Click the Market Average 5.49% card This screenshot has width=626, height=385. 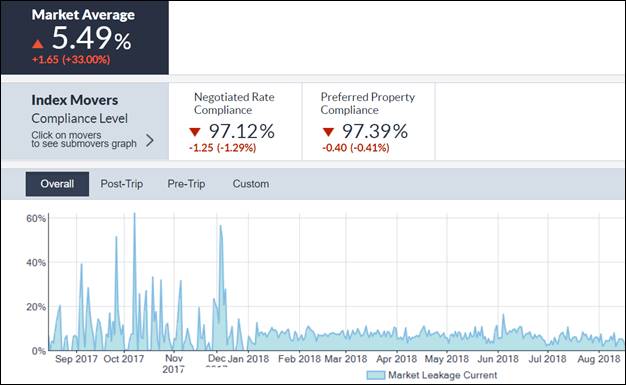click(x=85, y=37)
